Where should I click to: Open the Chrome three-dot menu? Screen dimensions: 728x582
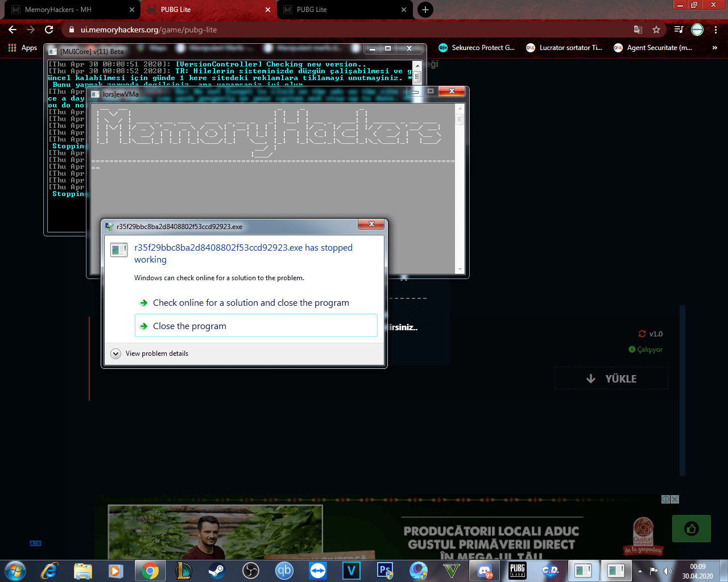coord(715,30)
